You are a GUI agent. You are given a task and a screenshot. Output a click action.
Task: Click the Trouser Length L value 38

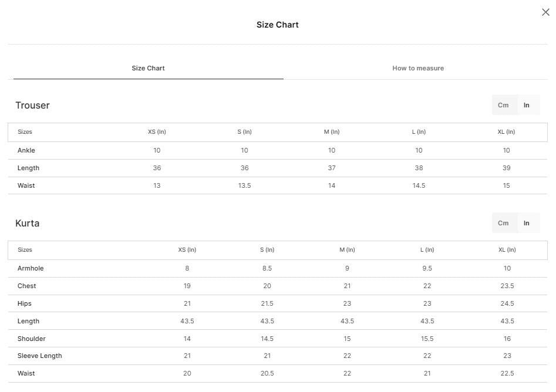point(419,168)
